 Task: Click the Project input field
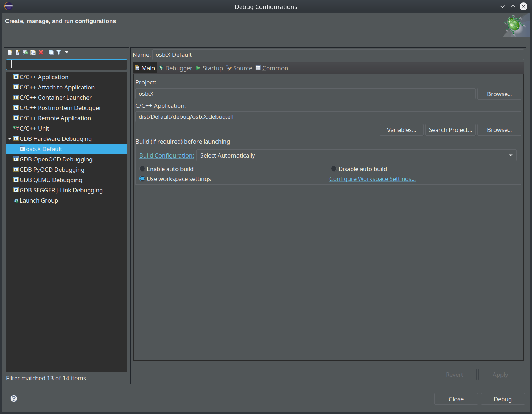click(305, 94)
